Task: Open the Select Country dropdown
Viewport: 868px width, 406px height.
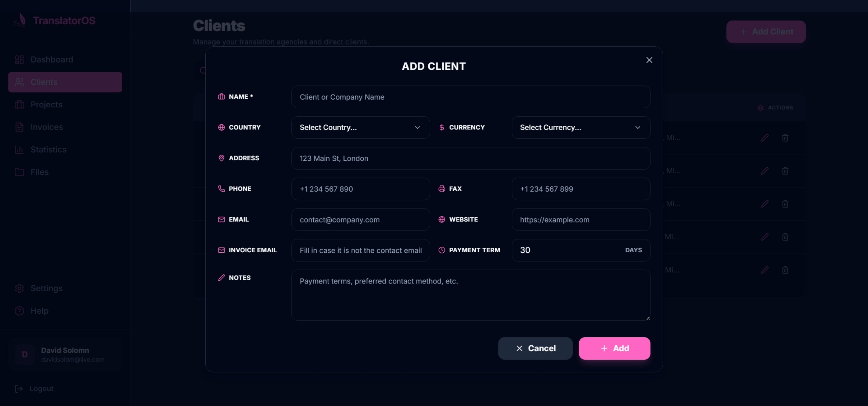Action: pyautogui.click(x=360, y=127)
